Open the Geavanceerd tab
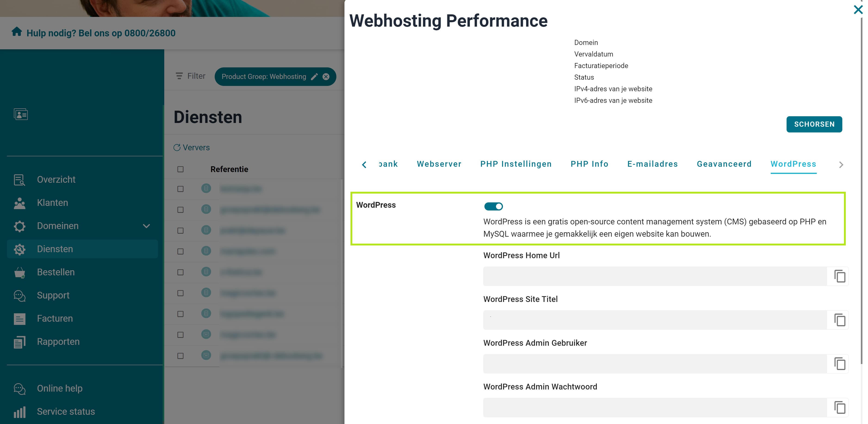This screenshot has height=424, width=868. coord(724,164)
